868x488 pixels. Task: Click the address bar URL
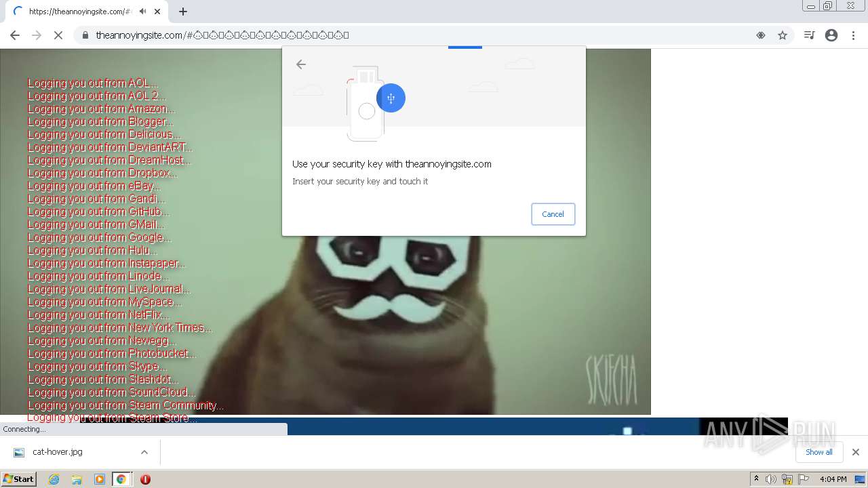(x=222, y=35)
